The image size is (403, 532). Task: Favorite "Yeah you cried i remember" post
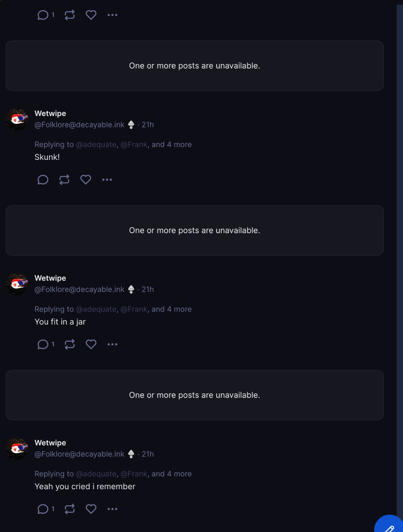91,509
